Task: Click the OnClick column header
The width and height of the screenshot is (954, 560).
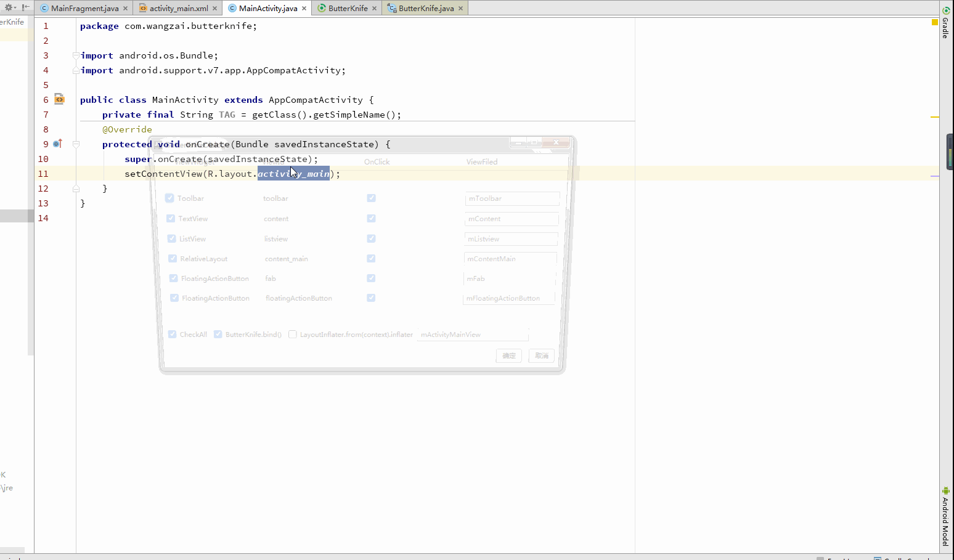Action: click(377, 161)
